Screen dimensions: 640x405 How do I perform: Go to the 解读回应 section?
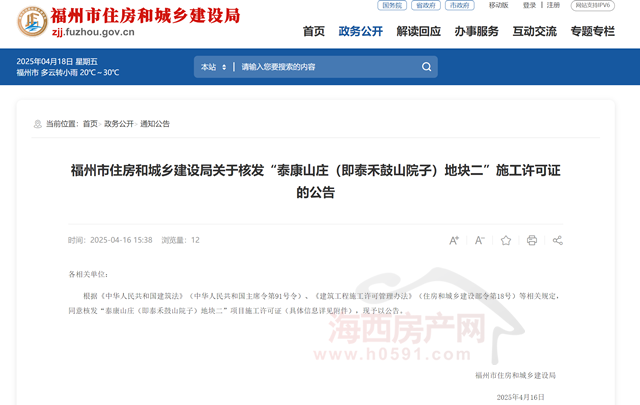(418, 31)
